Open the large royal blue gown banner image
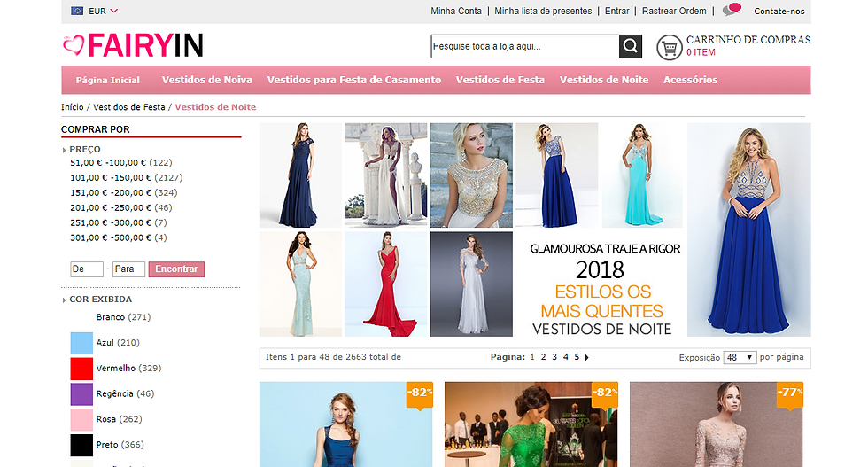This screenshot has height=467, width=868. coord(749,230)
